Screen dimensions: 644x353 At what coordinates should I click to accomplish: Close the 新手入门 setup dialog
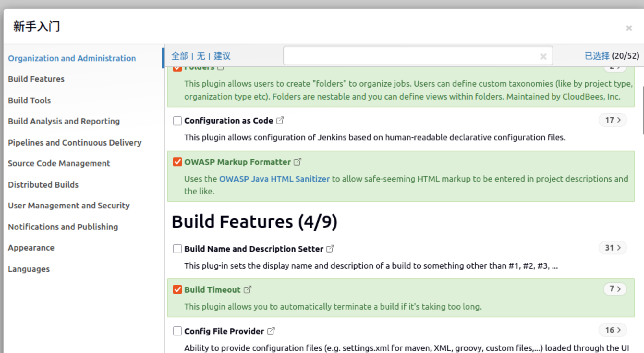pyautogui.click(x=629, y=28)
